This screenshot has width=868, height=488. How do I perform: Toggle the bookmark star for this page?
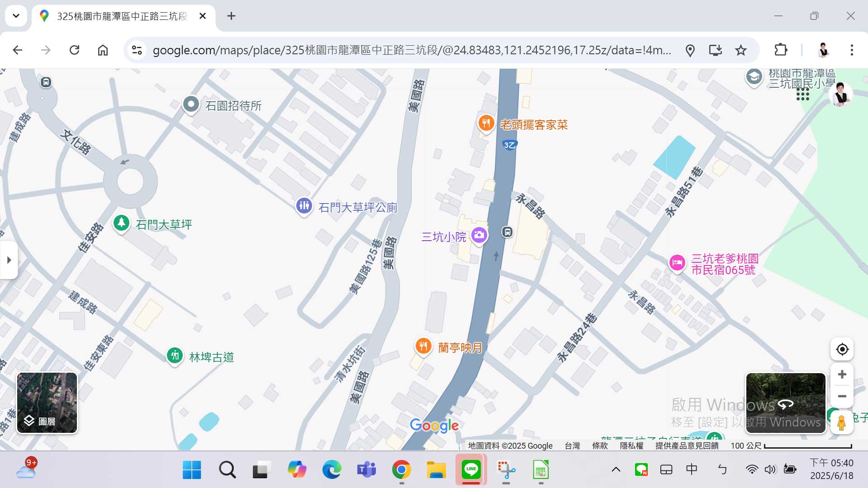pyautogui.click(x=741, y=50)
